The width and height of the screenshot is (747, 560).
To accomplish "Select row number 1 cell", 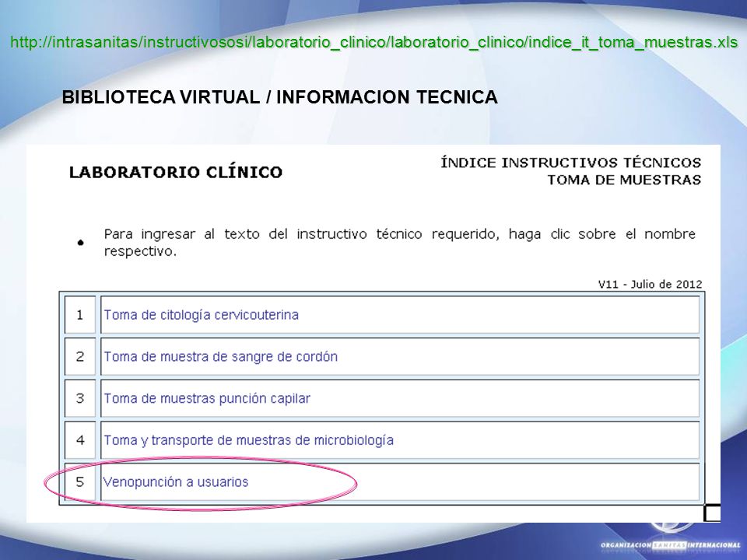I will 80,315.
